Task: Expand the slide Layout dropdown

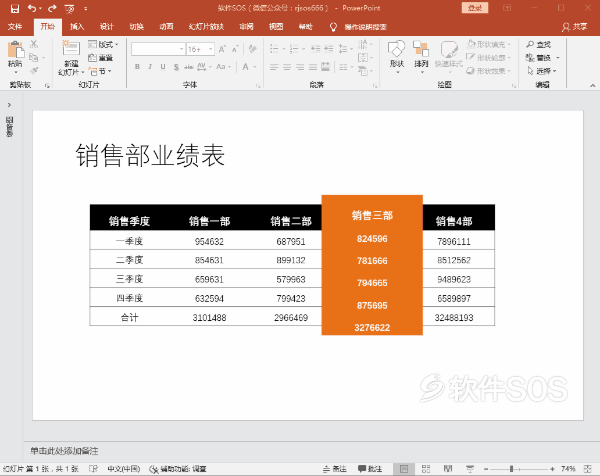Action: 103,44
